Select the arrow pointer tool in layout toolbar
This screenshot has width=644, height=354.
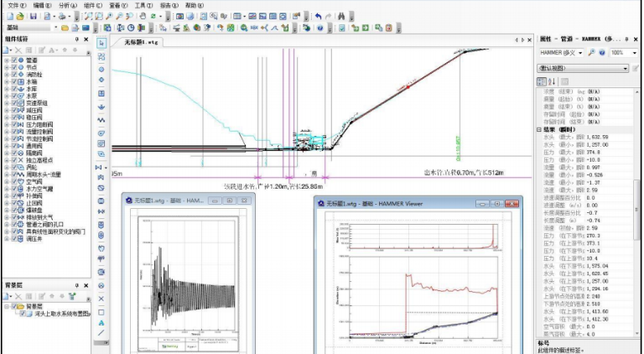coord(101,43)
